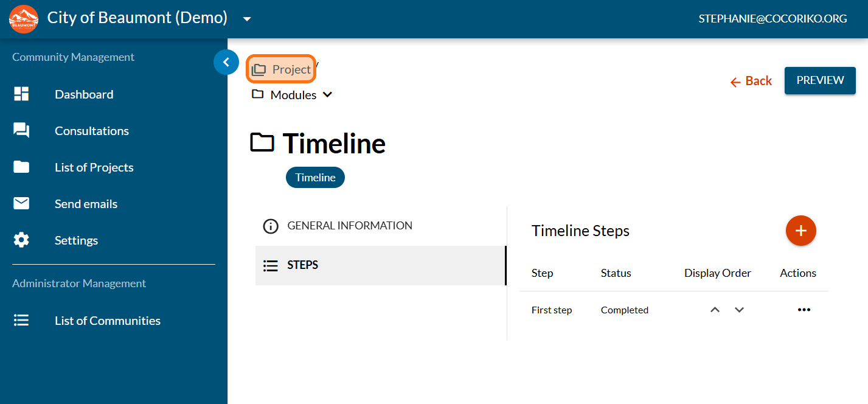Click the City of Beaumont logo
Viewport: 868px width, 404px height.
point(24,19)
